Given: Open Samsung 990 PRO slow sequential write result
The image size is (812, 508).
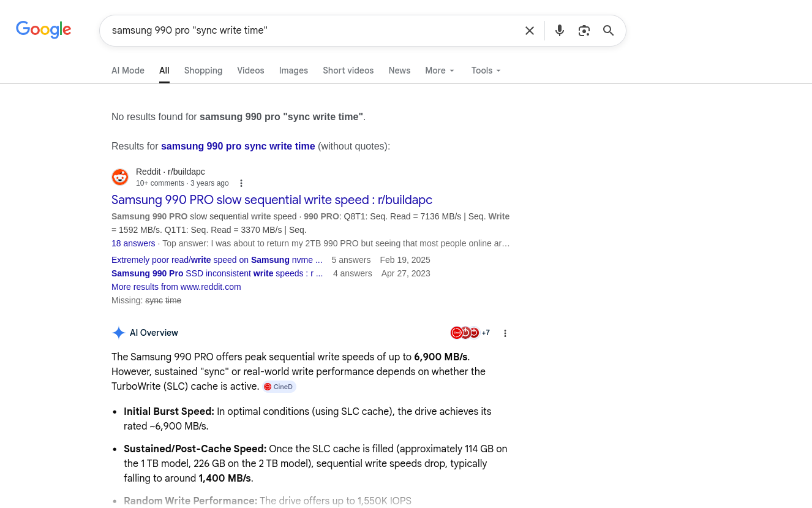Looking at the screenshot, I should tap(272, 200).
